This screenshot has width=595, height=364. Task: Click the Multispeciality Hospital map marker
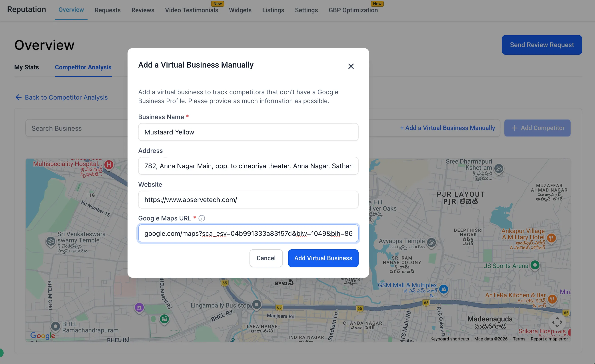coord(109,165)
